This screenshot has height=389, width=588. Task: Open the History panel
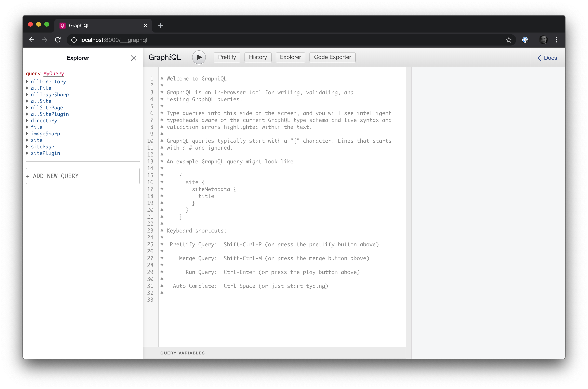(x=258, y=57)
